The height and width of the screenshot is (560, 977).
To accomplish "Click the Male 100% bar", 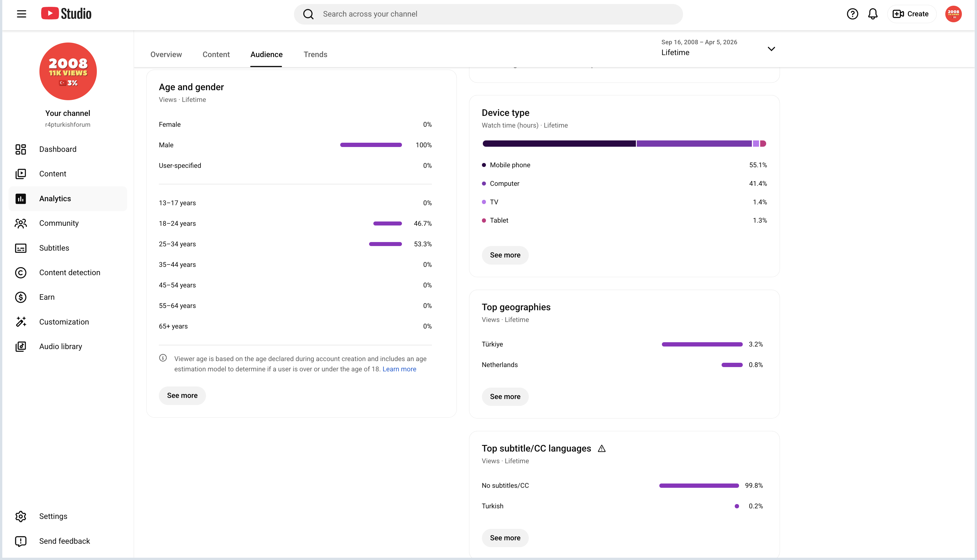I will [371, 145].
